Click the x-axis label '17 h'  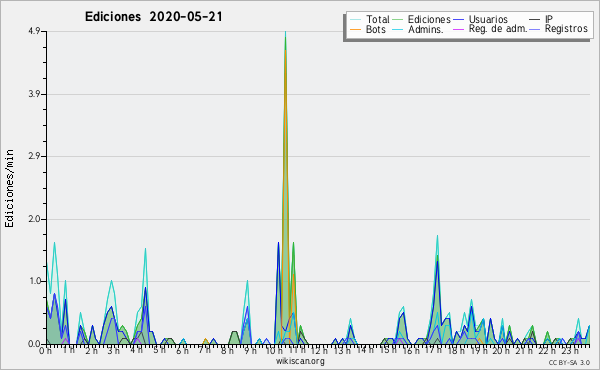click(x=433, y=350)
